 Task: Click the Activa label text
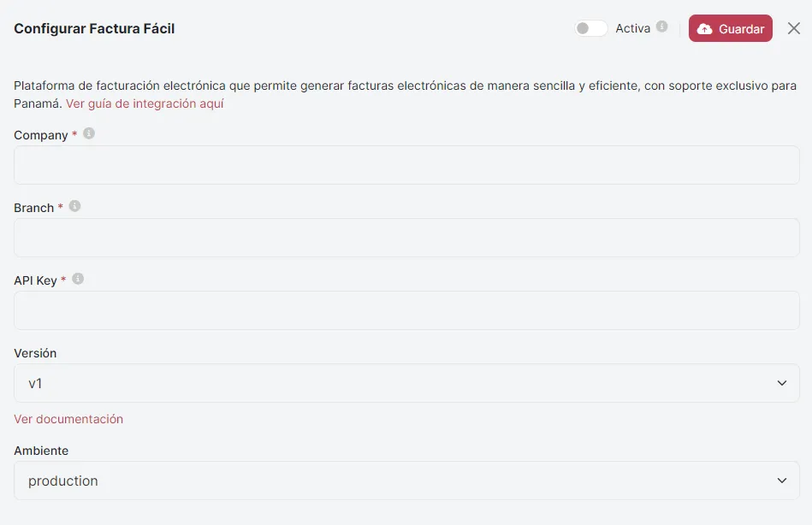(x=632, y=28)
